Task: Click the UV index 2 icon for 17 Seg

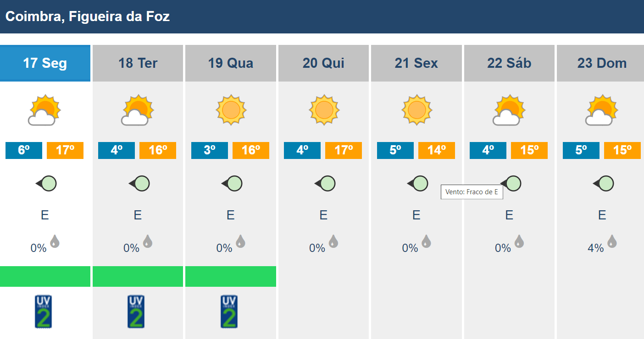Action: tap(44, 312)
